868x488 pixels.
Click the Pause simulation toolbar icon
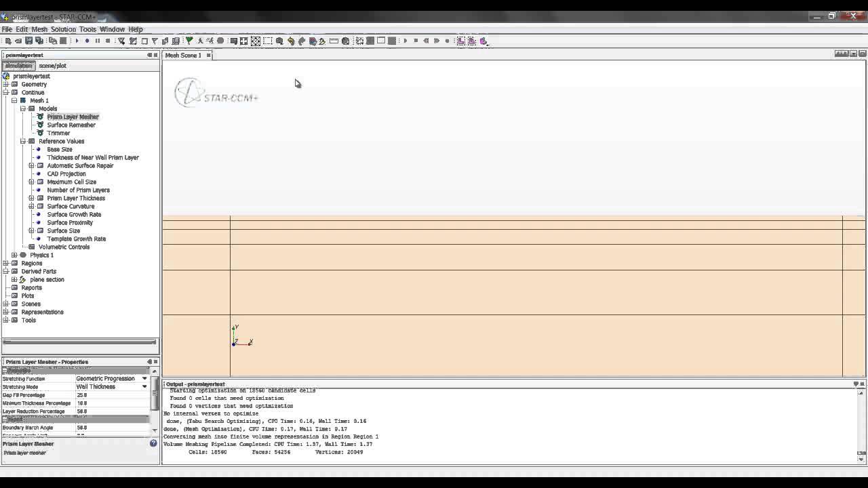[98, 41]
